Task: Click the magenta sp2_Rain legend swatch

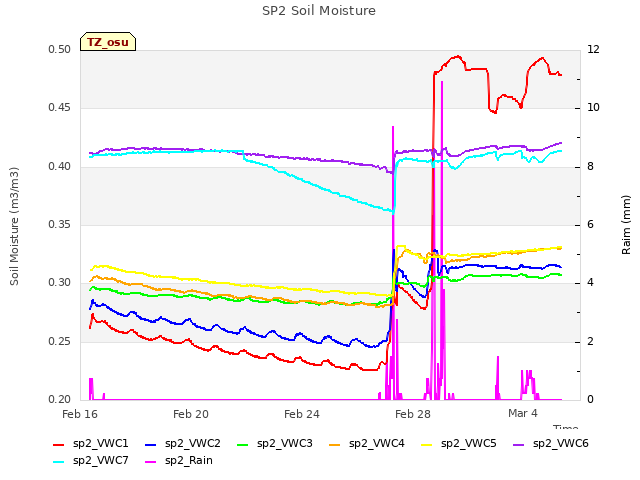Action: pos(151,462)
